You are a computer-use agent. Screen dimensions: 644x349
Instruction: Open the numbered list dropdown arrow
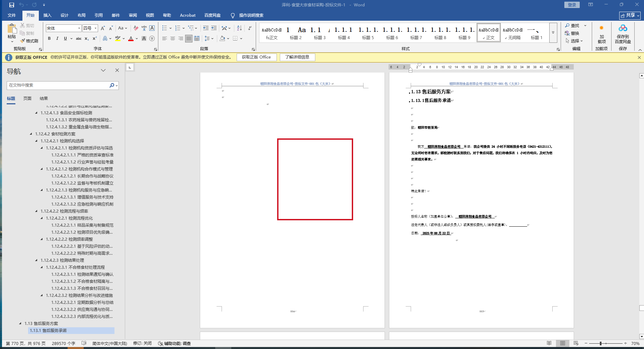coord(183,28)
